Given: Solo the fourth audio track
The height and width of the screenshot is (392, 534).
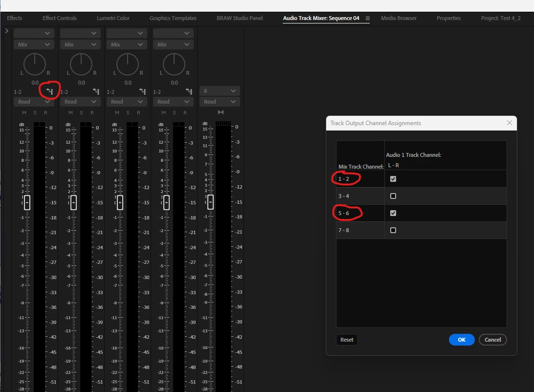Looking at the screenshot, I should pos(174,112).
